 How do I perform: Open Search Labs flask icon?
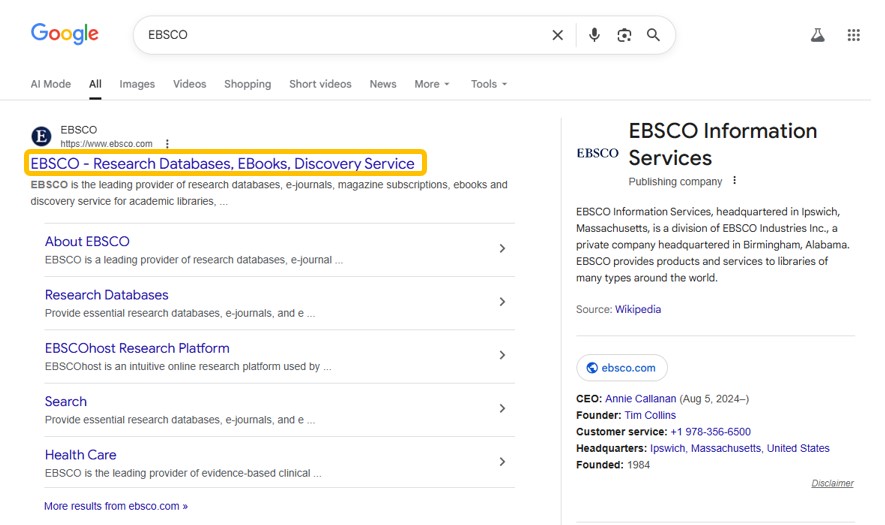point(817,35)
